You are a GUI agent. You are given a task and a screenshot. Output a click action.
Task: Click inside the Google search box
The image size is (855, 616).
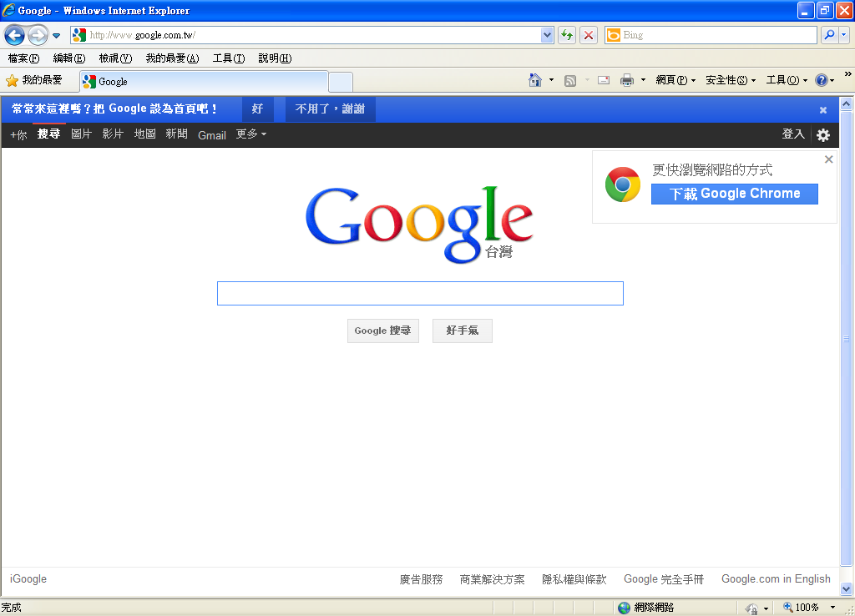(420, 294)
